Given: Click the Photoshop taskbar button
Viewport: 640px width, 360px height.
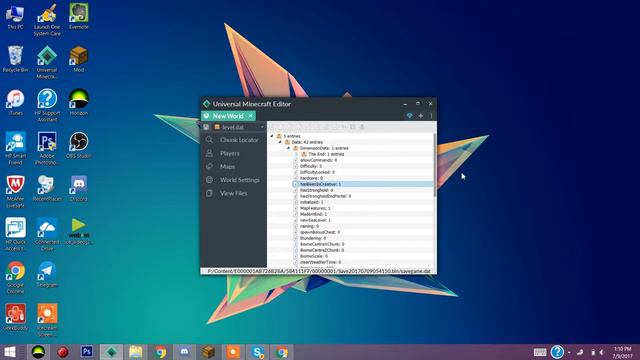Looking at the screenshot, I should (87, 352).
